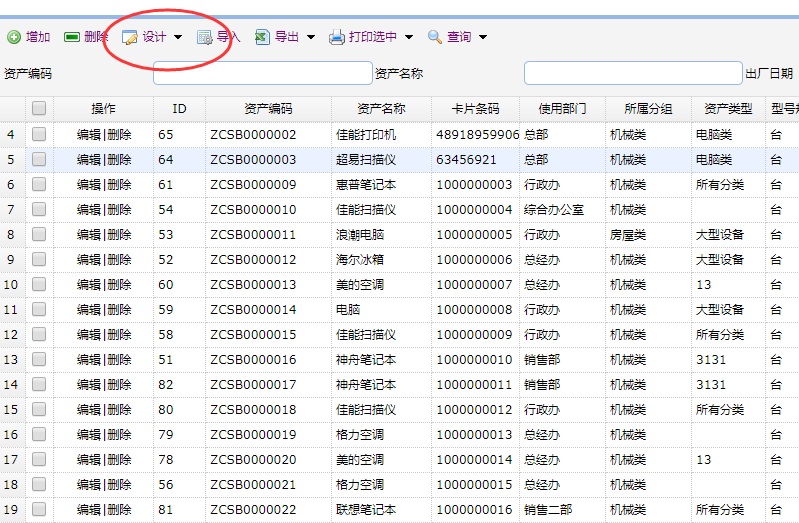Screen dimensions: 799x523
Task: Expand the 设计 dropdown arrow
Action: (x=178, y=38)
